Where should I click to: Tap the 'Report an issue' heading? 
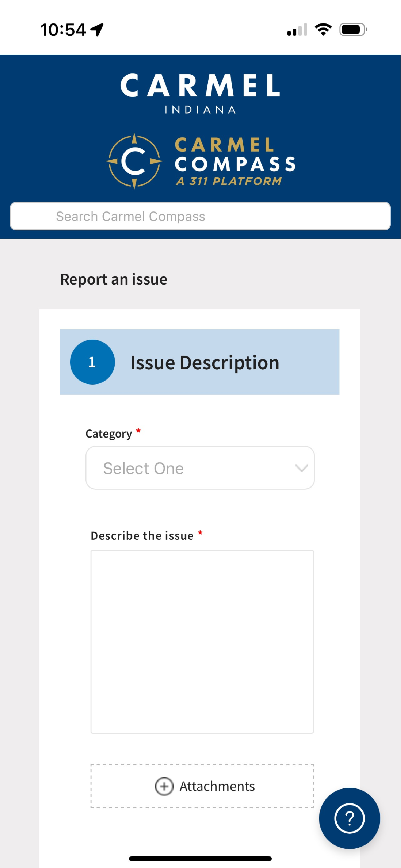(x=114, y=279)
